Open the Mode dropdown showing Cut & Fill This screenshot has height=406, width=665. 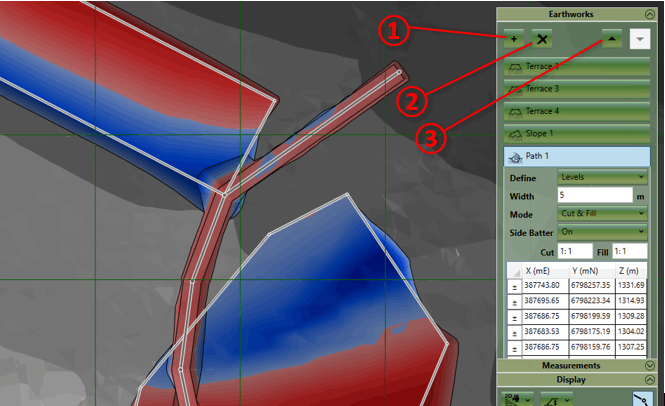(x=603, y=213)
